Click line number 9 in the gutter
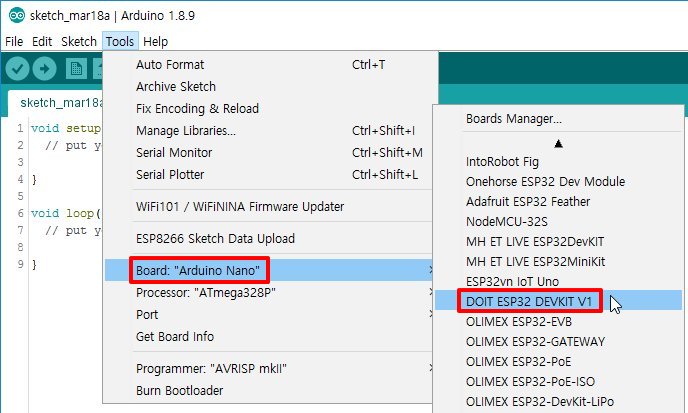Viewport: 688px width, 413px height. click(x=21, y=265)
